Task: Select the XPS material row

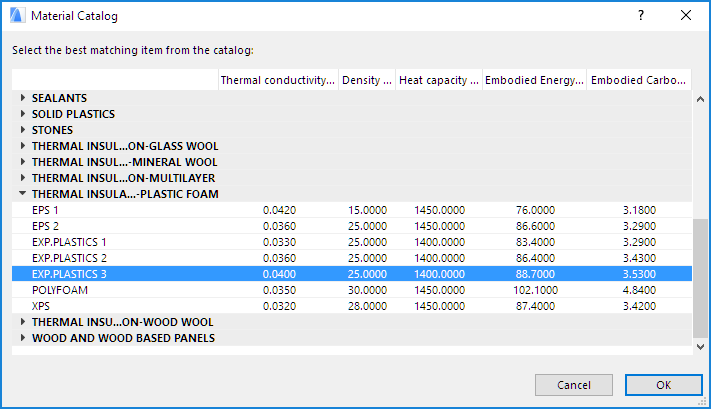Action: click(41, 306)
